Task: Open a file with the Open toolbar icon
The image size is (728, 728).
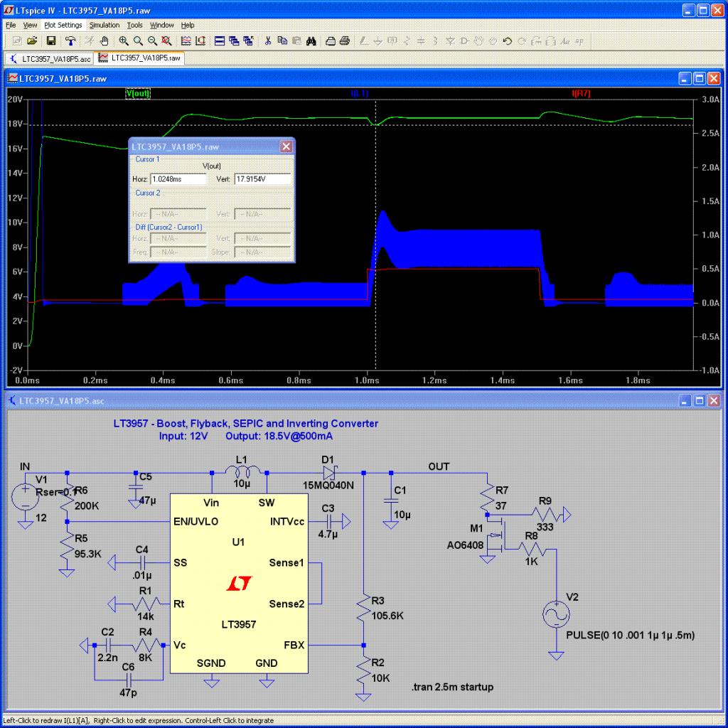Action: click(31, 41)
